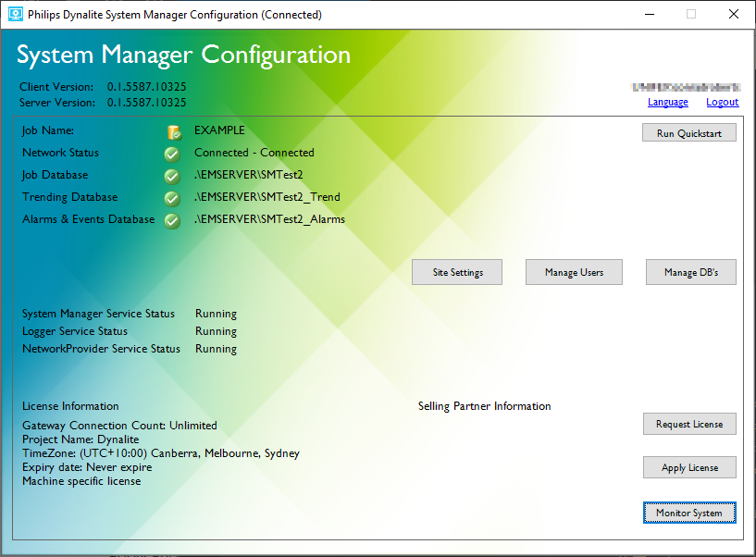Image resolution: width=756 pixels, height=557 pixels.
Task: Click the Manage DB's button
Action: click(x=690, y=272)
